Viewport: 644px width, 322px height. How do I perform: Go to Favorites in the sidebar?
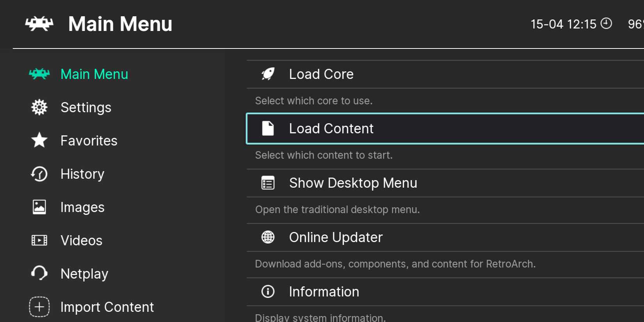89,141
